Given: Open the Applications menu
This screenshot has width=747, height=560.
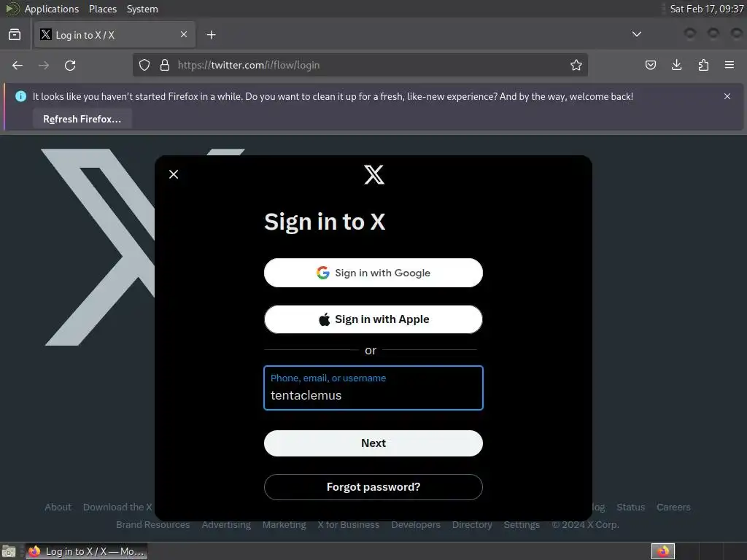Looking at the screenshot, I should tap(52, 9).
